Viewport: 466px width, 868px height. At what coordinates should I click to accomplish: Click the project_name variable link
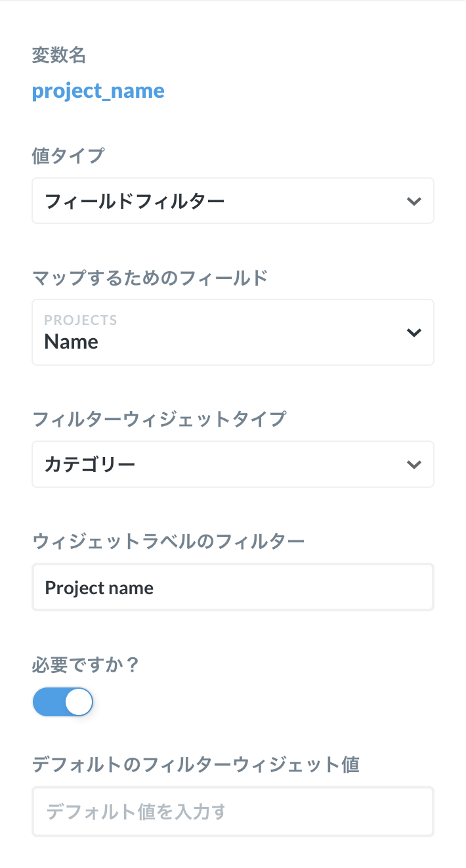click(x=98, y=90)
